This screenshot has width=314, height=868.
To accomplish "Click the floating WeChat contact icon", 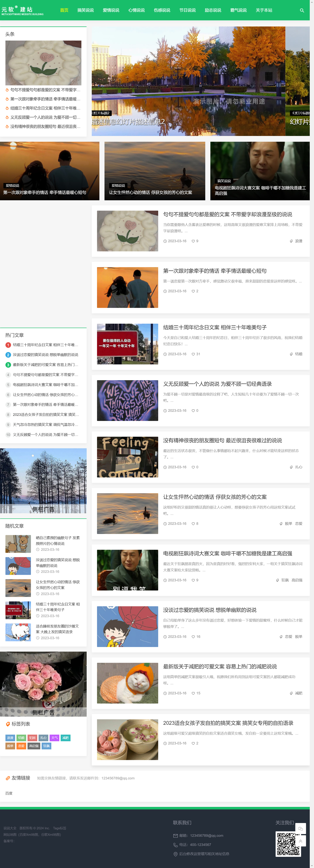I will pyautogui.click(x=301, y=829).
